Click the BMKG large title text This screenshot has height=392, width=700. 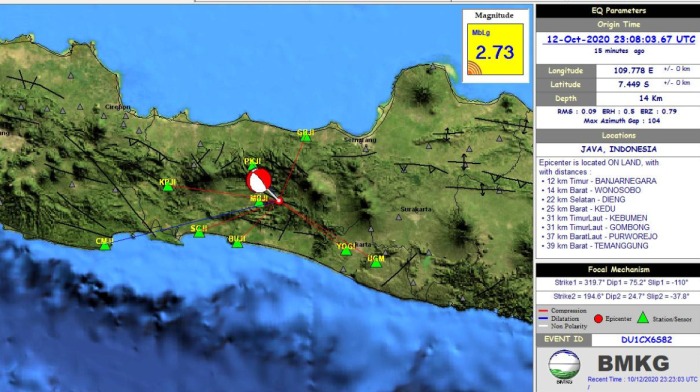[x=633, y=364]
